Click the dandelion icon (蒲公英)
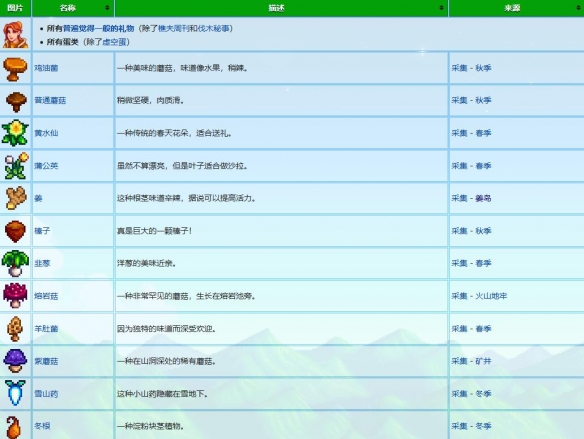 pos(16,166)
